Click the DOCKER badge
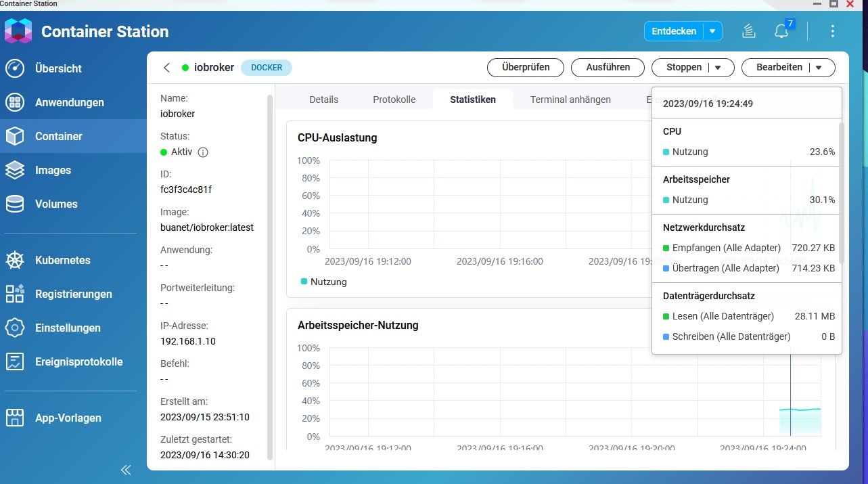868x484 pixels. [x=267, y=68]
